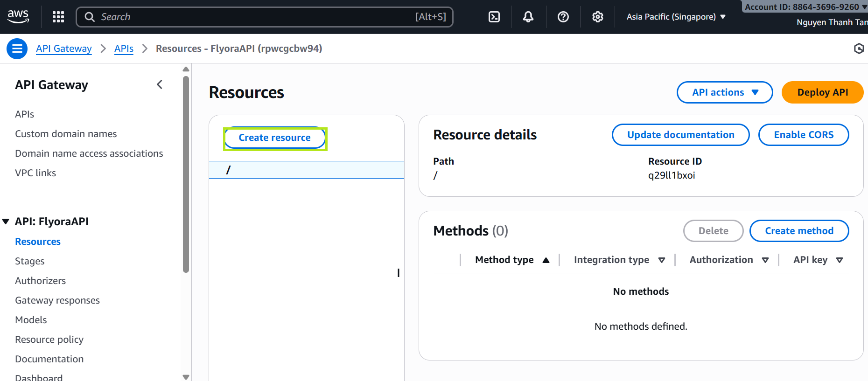
Task: Go to Authorizers in the sidebar
Action: (40, 281)
